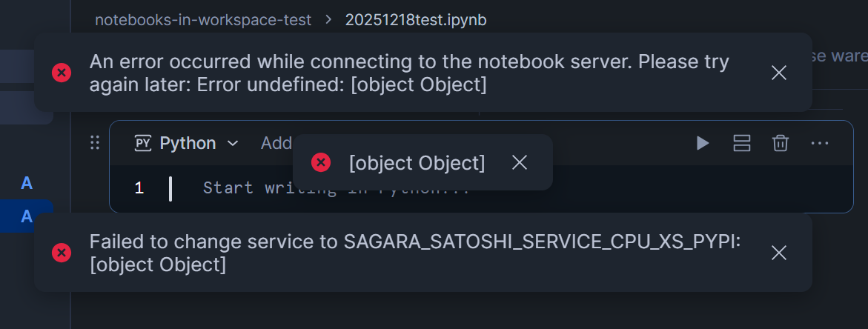The image size is (868, 329).
Task: Run the Python cell with play icon
Action: tap(703, 143)
